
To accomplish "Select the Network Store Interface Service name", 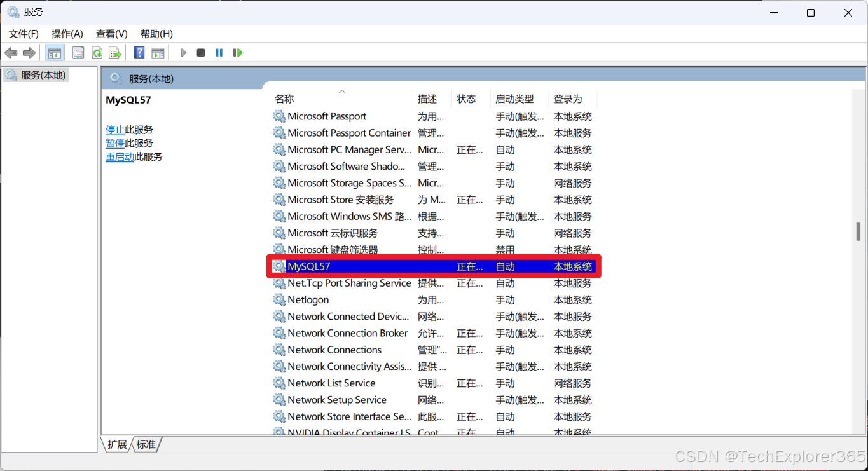I will click(x=349, y=416).
